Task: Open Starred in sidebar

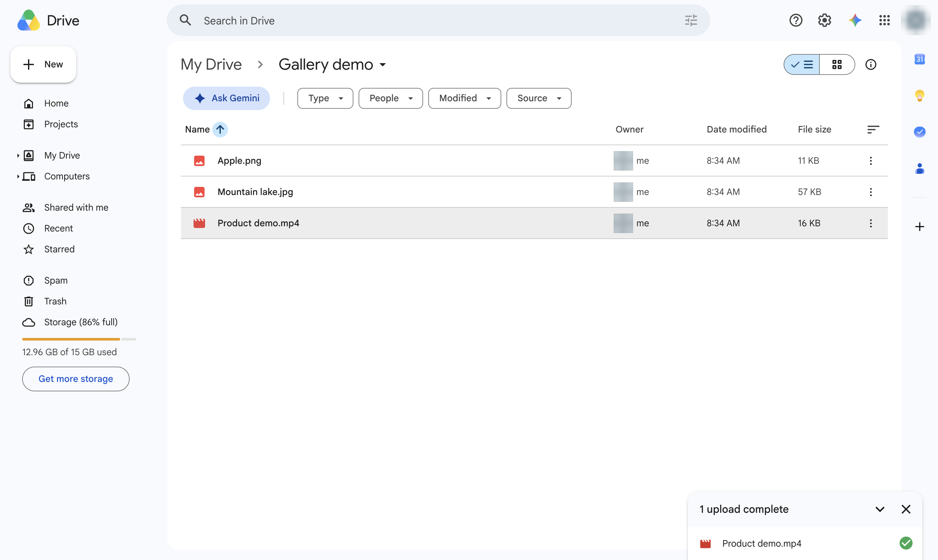Action: point(49,249)
